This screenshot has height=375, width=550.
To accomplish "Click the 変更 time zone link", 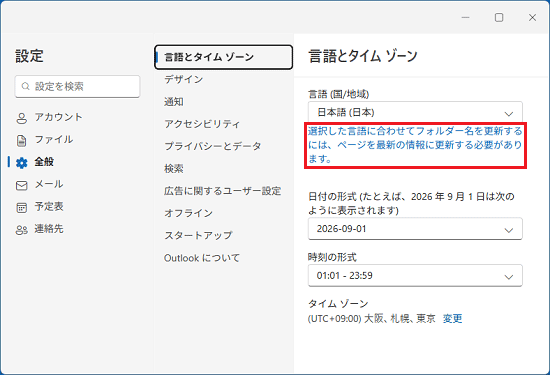I will (x=452, y=319).
